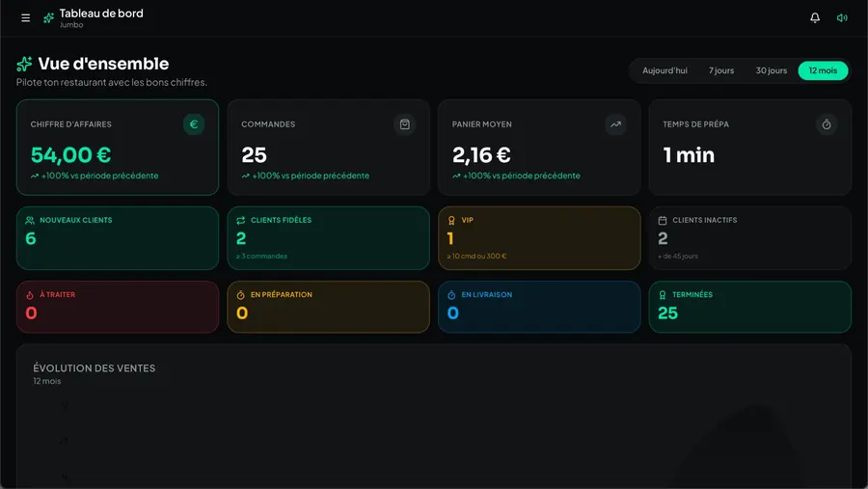Click the Jumbo restaurant name
This screenshot has height=489, width=868.
coord(71,25)
